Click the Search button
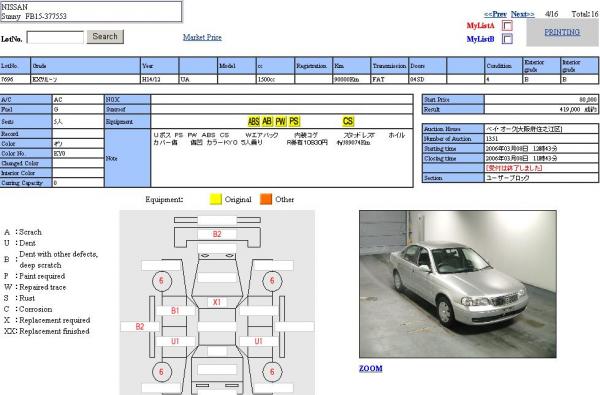Image resolution: width=600 pixels, height=395 pixels. click(105, 37)
